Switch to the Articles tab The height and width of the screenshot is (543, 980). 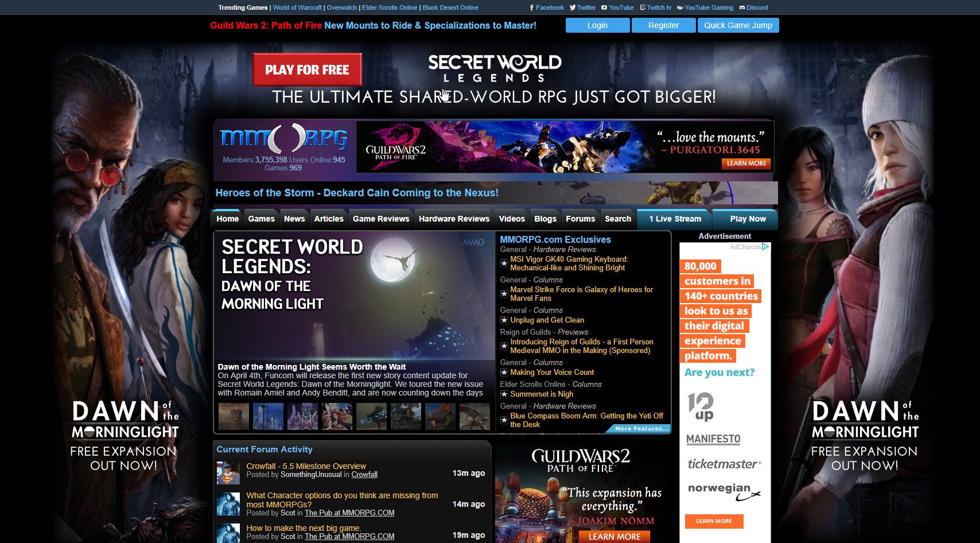pos(329,219)
